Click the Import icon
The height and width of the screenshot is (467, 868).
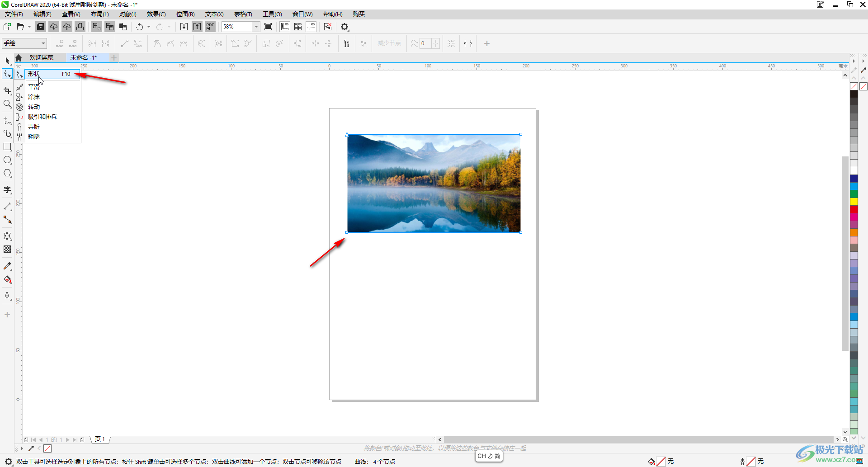click(184, 27)
